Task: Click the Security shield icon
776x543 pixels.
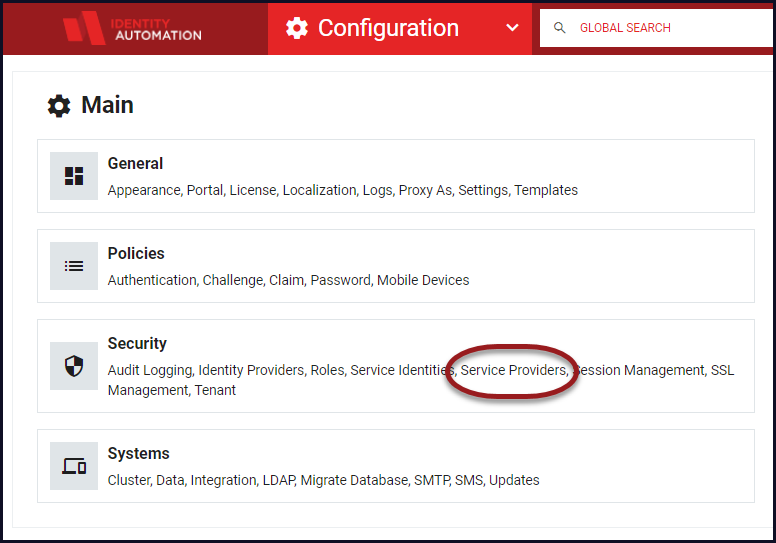Action: point(74,366)
